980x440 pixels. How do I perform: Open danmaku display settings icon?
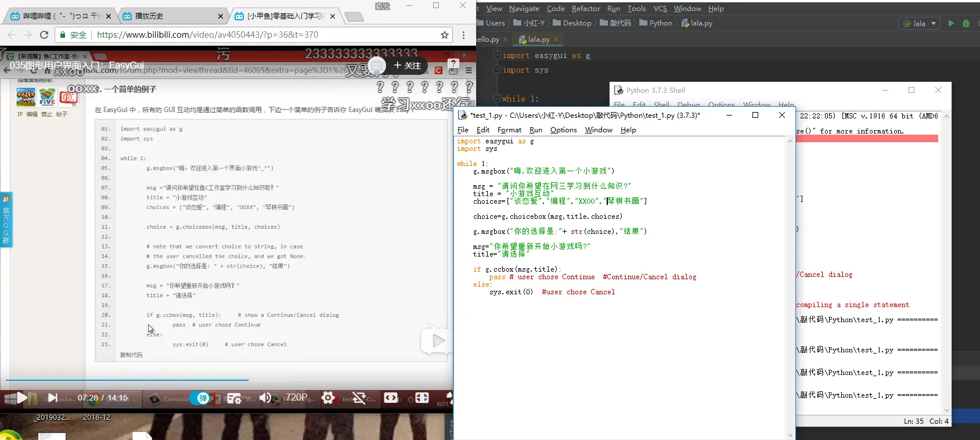234,398
